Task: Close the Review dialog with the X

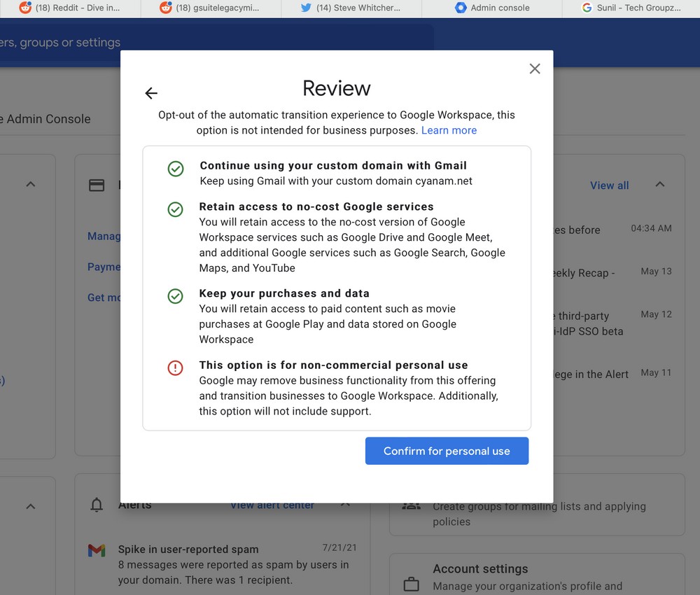Action: click(x=535, y=69)
